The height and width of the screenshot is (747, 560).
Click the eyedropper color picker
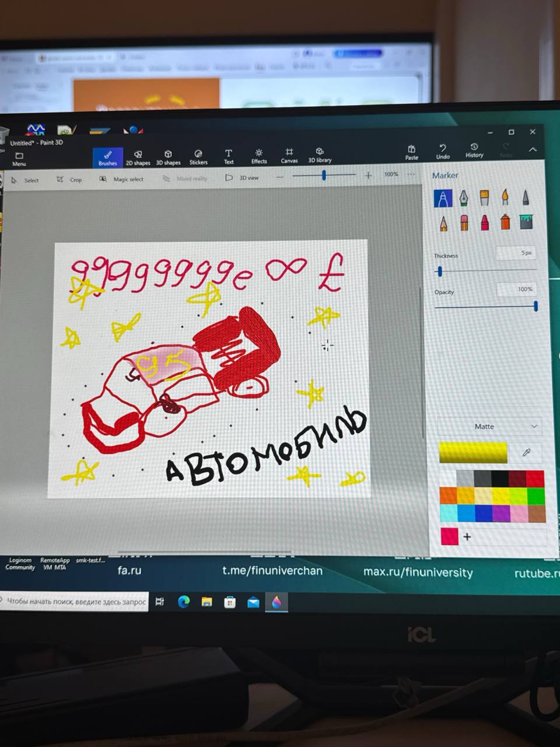coord(526,453)
